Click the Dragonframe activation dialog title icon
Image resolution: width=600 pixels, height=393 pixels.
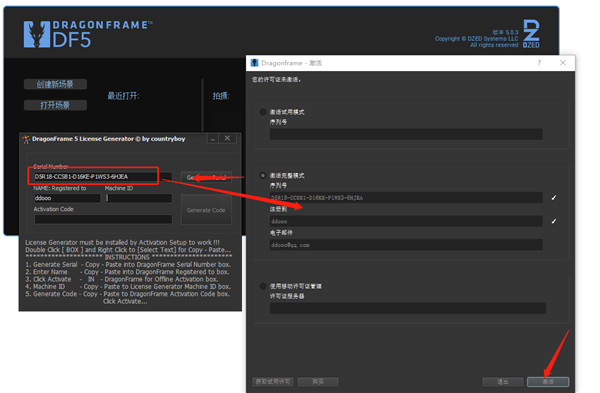click(x=254, y=63)
